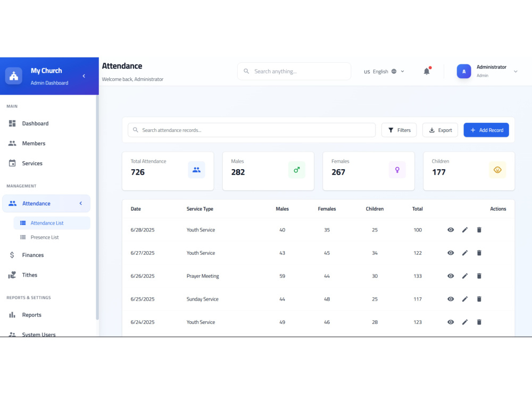Image resolution: width=532 pixels, height=399 pixels.
Task: Click the Total Attendance value 726
Action: click(138, 172)
